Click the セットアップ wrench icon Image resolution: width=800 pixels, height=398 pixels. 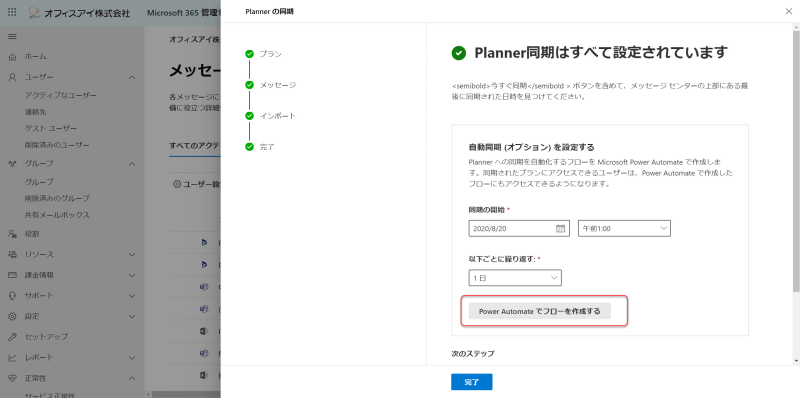pyautogui.click(x=13, y=337)
